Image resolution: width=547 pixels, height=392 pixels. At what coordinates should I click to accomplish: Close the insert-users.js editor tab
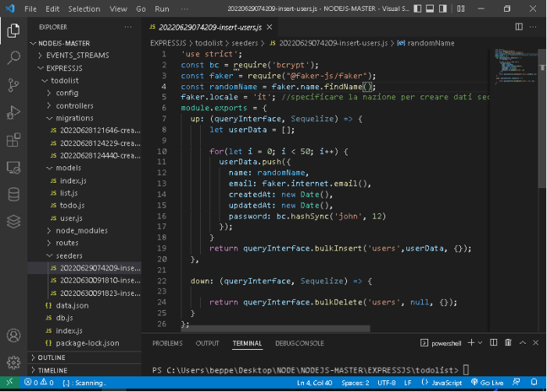coord(270,27)
